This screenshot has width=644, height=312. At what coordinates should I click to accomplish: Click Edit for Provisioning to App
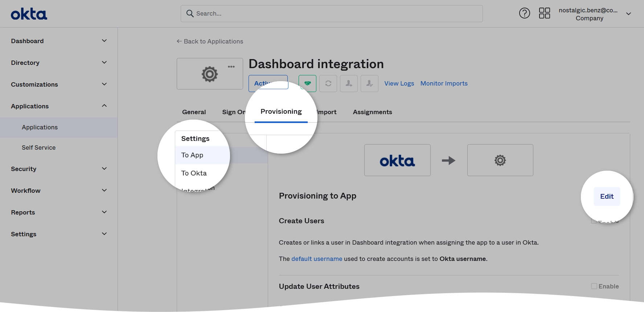[607, 196]
